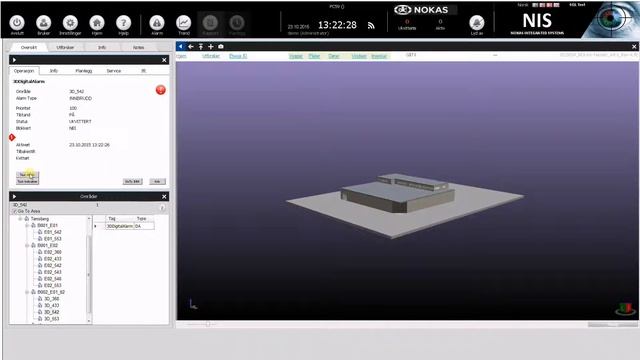Collapse the B002_E01_62 tree node
This screenshot has height=360, width=640.
pyautogui.click(x=27, y=292)
